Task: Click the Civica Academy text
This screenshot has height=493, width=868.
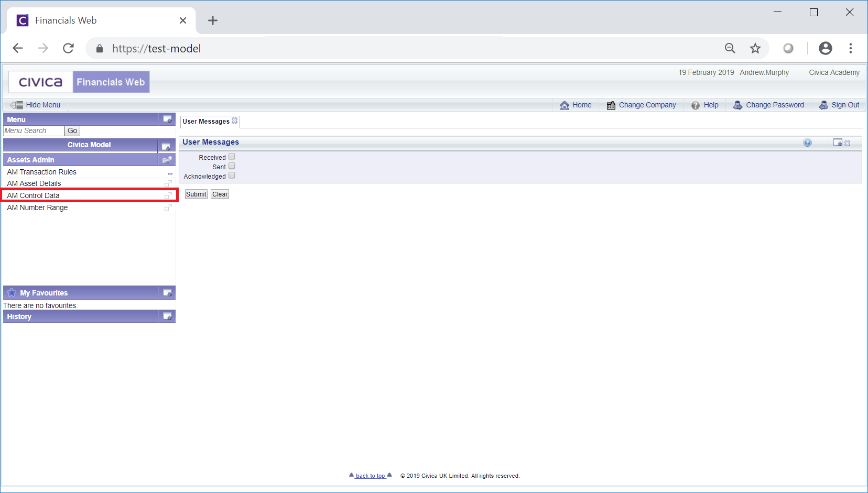Action: coord(834,72)
